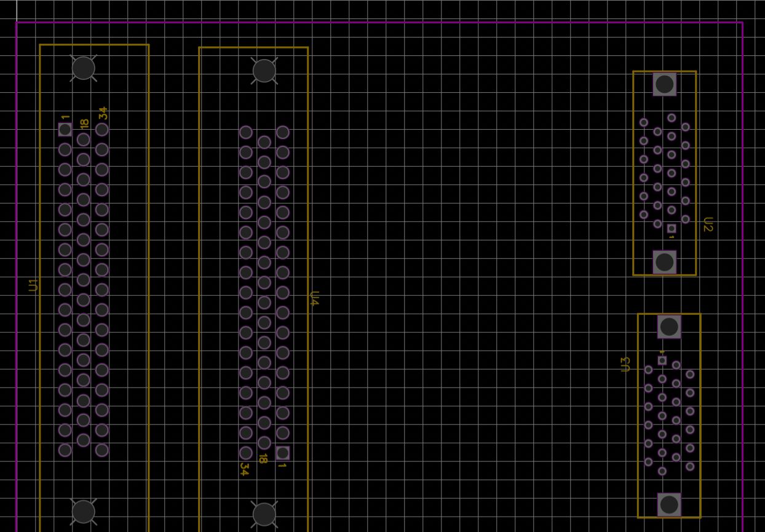Screen dimensions: 765x532
Task: Select the bottom mounting pad of U3
Action: 669,506
